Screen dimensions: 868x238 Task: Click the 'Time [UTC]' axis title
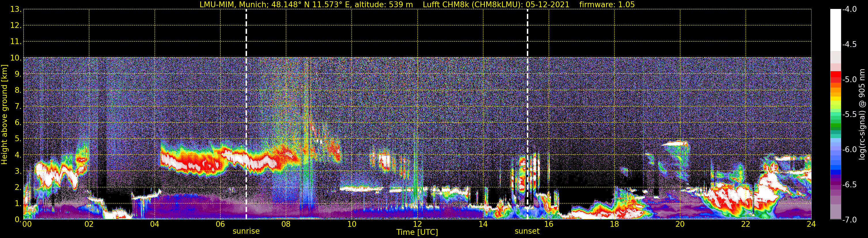point(417,232)
